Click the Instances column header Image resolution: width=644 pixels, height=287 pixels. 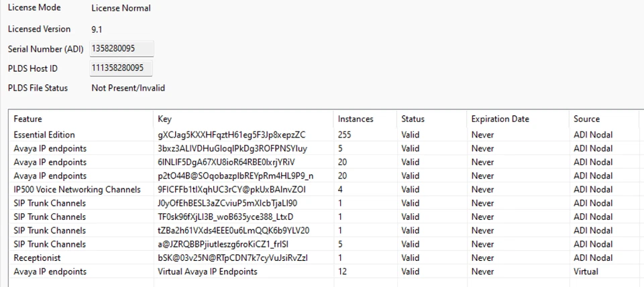(x=356, y=119)
